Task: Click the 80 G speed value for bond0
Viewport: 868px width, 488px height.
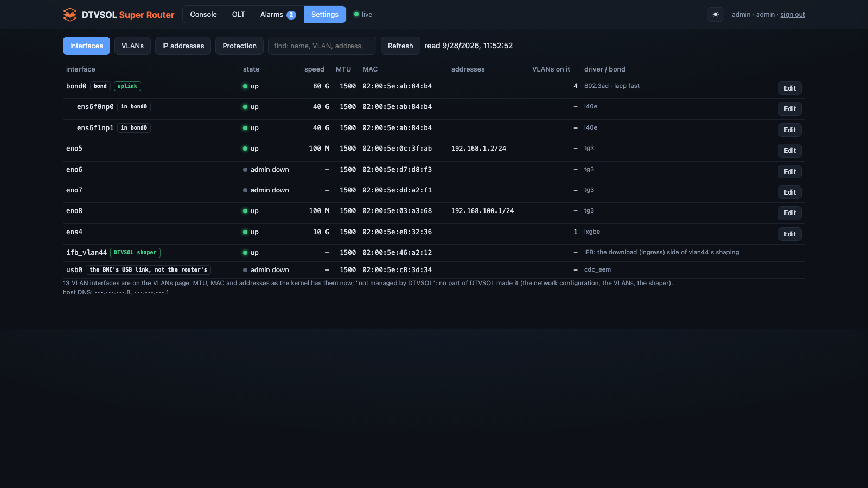Action: click(x=321, y=86)
